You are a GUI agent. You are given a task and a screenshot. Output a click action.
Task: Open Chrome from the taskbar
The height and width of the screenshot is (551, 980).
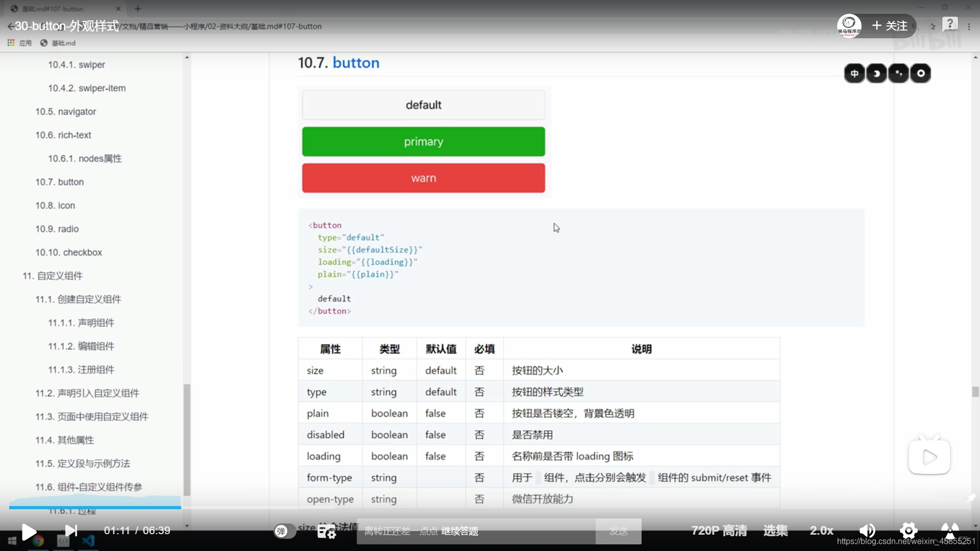(38, 541)
